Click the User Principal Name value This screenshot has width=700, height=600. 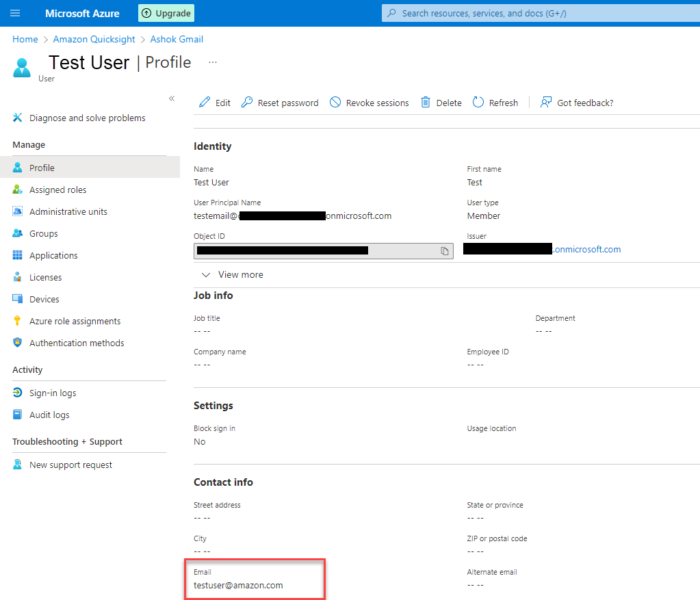pyautogui.click(x=292, y=216)
